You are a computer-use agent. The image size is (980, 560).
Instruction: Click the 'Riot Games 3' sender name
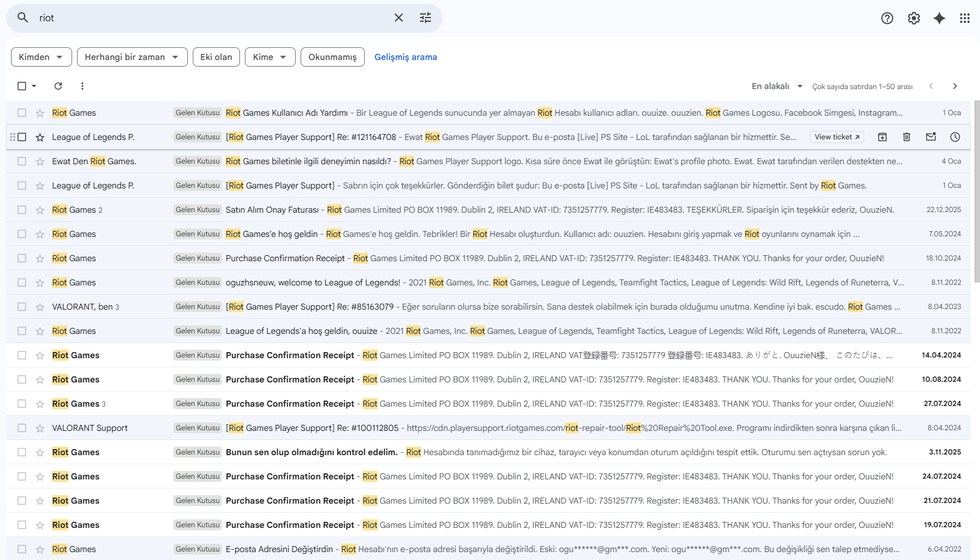[79, 404]
